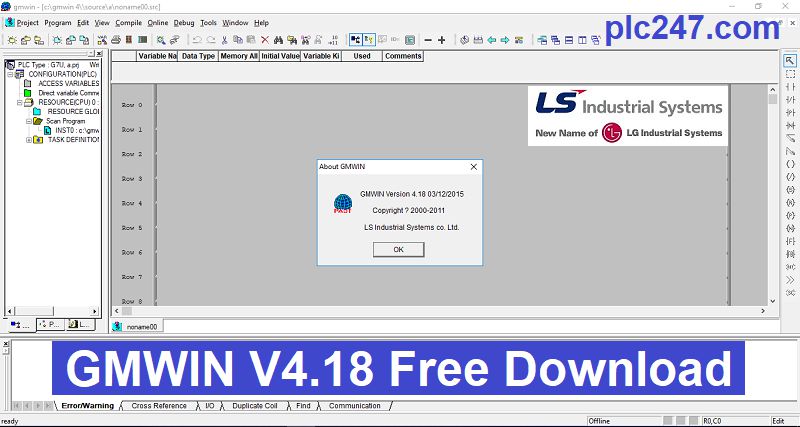This screenshot has height=427, width=800.
Task: Click the scissors Cut icon
Action: [x=224, y=40]
